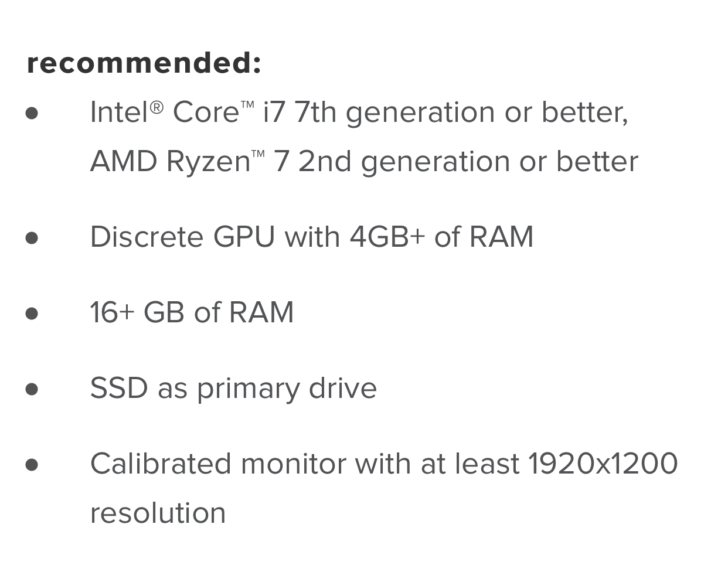
Task: Click the bullet beside Intel Core i7 line
Action: coord(32,113)
